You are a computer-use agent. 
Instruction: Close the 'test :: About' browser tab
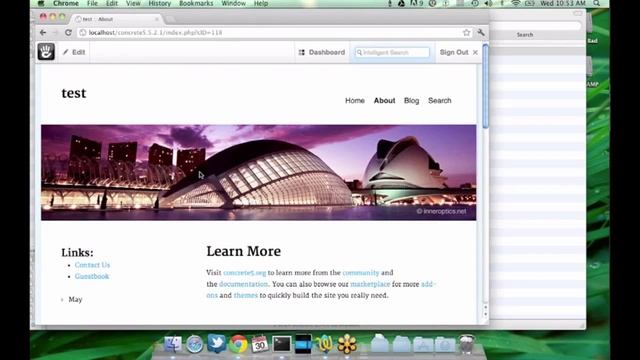(157, 19)
